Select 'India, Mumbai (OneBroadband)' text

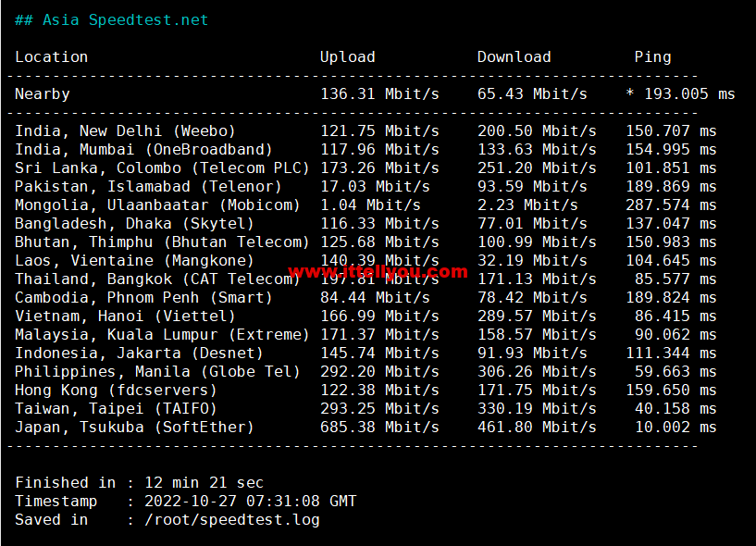(143, 150)
